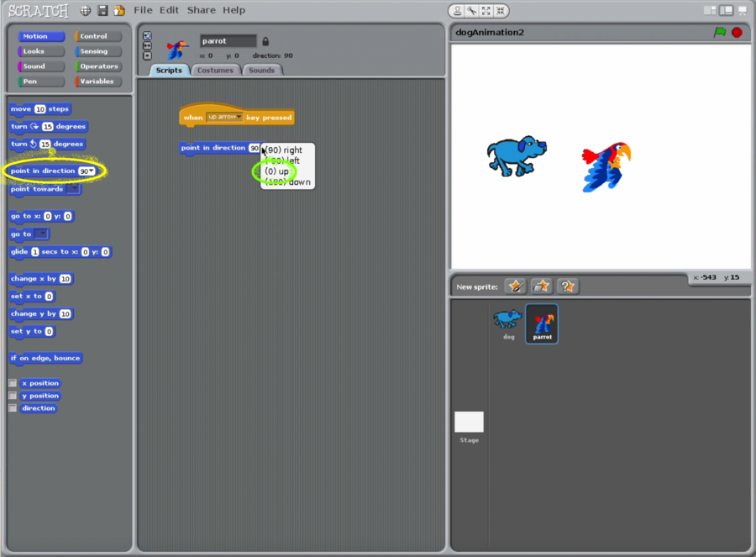Click the save project disk icon
The image size is (756, 557).
pyautogui.click(x=102, y=10)
